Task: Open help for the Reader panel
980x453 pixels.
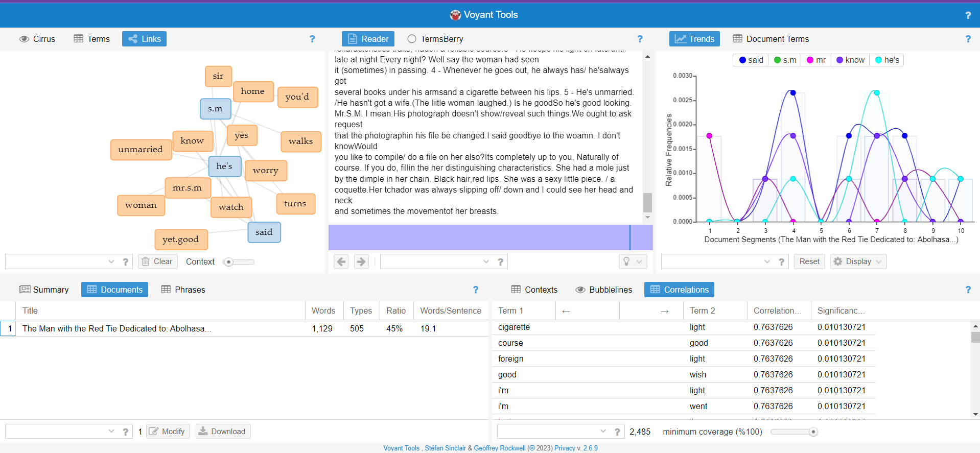Action: click(640, 39)
